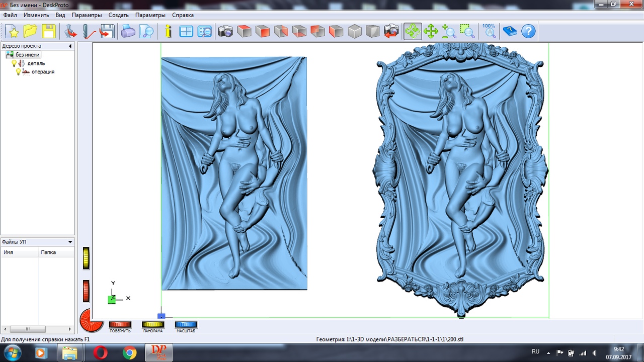Open the print preview magnifier icon
644x362 pixels.
pyautogui.click(x=146, y=32)
